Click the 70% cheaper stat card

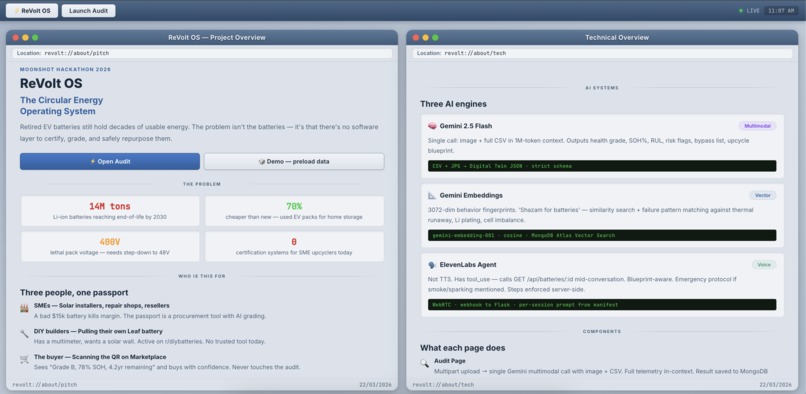click(294, 211)
